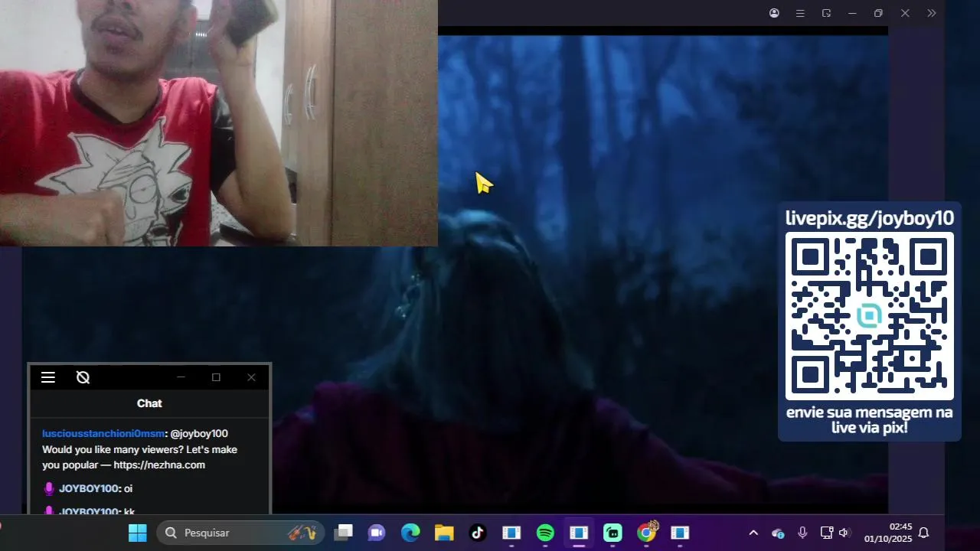Open Task View from the taskbar
The image size is (980, 551).
pyautogui.click(x=344, y=533)
